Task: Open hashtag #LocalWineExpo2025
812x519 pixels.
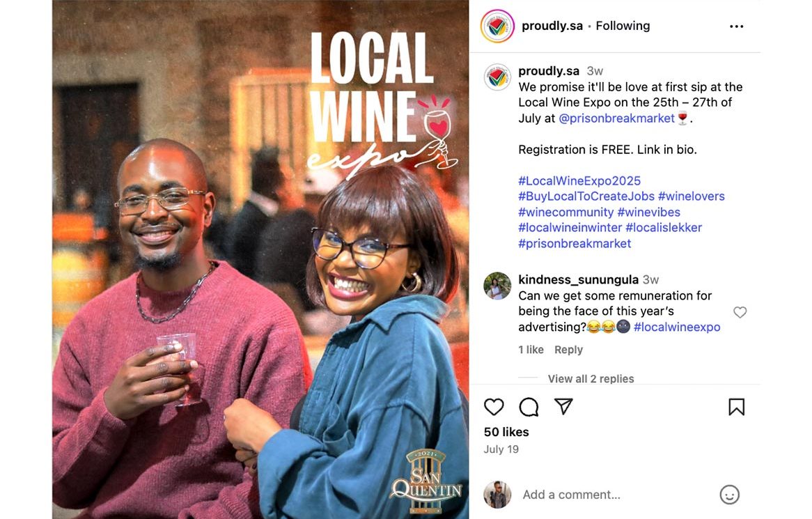Action: (x=579, y=180)
